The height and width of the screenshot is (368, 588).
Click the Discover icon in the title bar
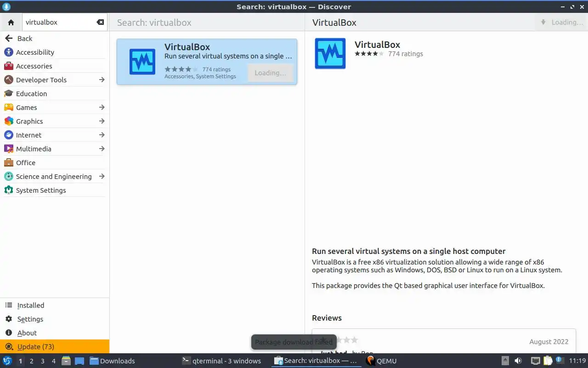click(x=6, y=6)
